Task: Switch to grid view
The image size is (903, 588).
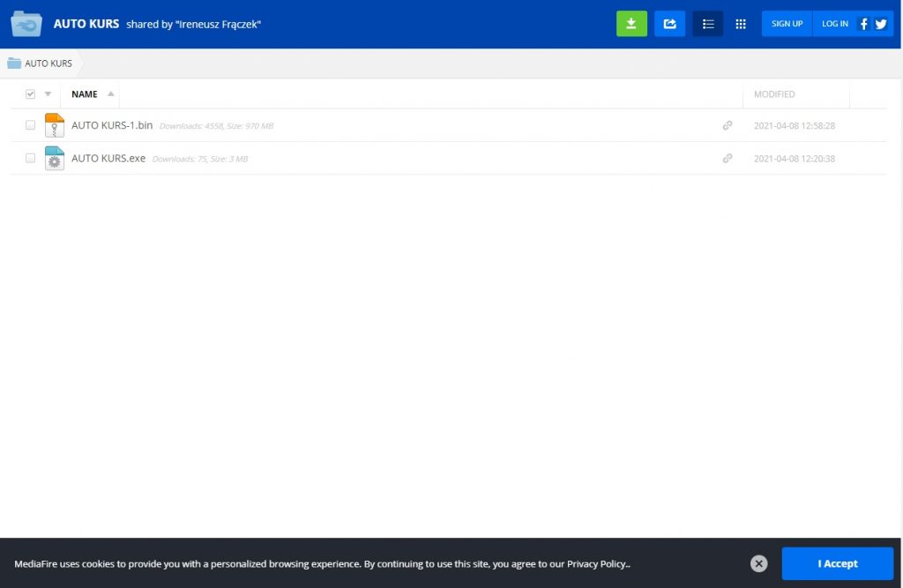Action: tap(741, 24)
